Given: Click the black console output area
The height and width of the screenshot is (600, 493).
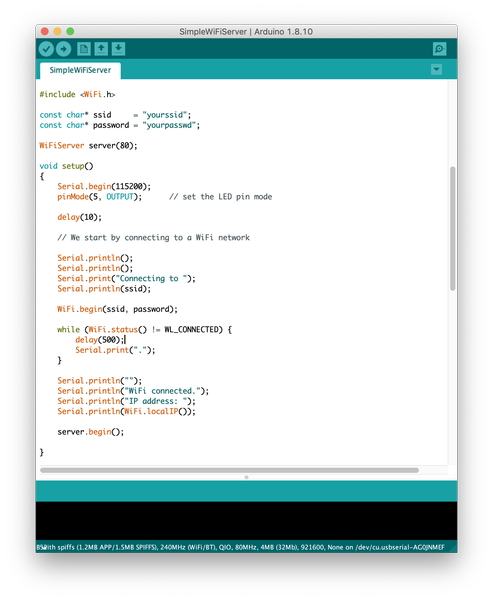Looking at the screenshot, I should coord(246,521).
